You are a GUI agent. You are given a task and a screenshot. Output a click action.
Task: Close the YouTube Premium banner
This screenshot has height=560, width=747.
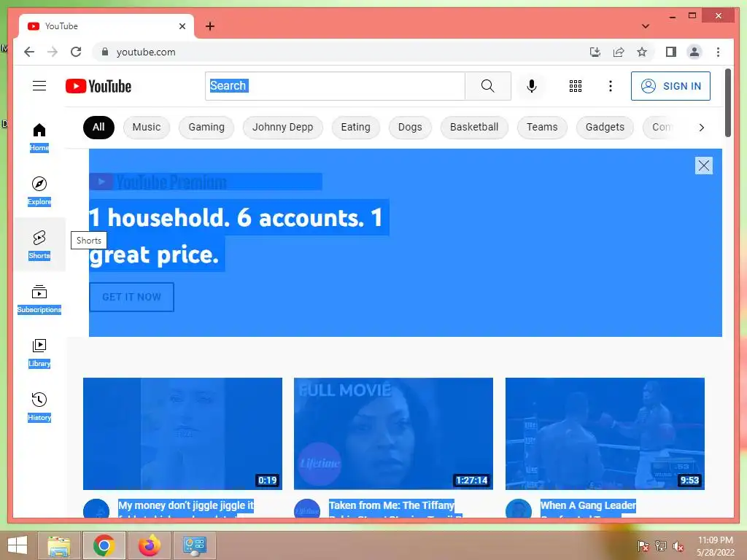click(704, 166)
